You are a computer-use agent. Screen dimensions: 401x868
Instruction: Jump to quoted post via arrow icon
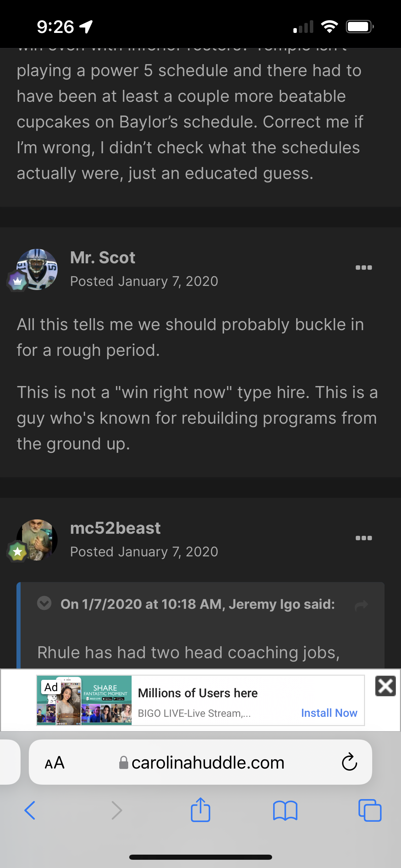(362, 605)
